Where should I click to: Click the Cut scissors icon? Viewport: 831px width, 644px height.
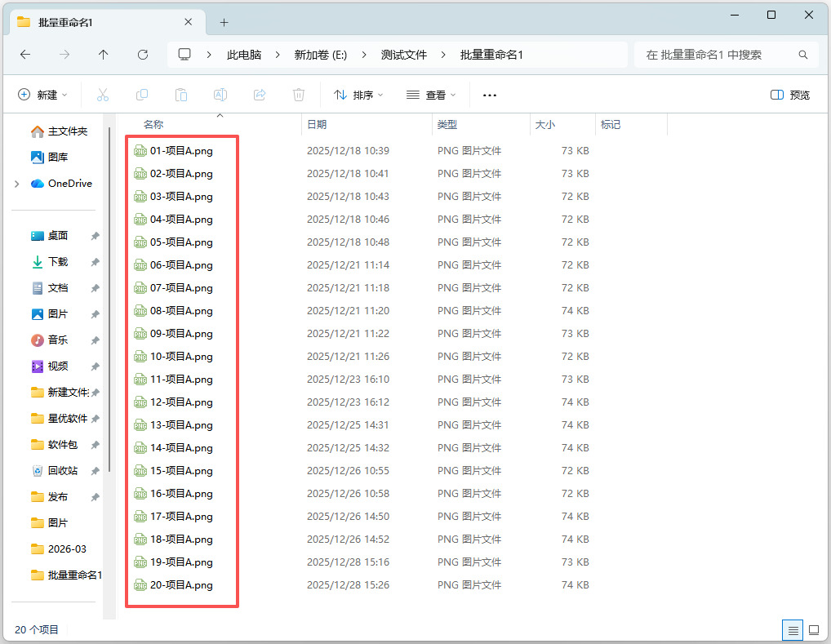103,95
